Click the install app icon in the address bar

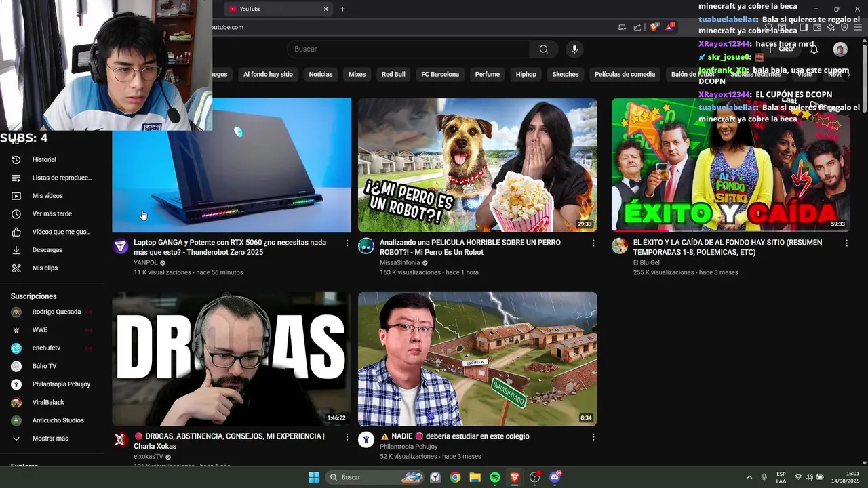tap(622, 27)
